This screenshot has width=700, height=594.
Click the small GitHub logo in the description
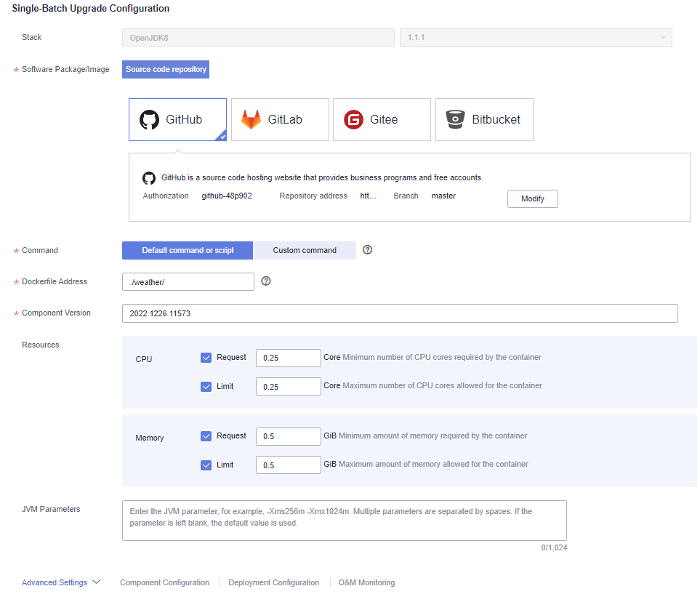(x=149, y=177)
